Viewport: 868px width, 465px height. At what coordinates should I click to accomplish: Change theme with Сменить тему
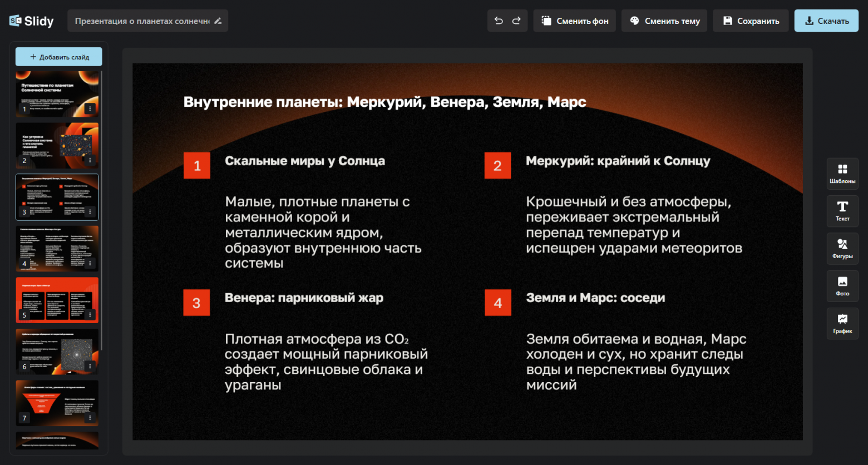664,21
